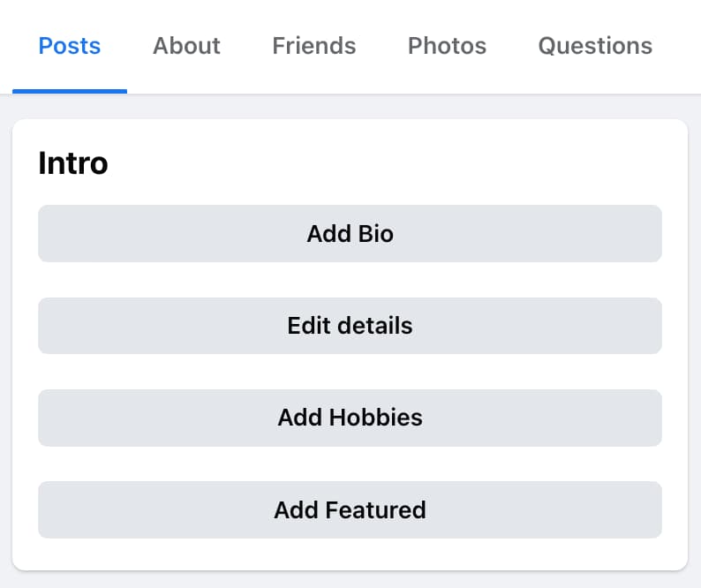Choose the Add Featured button
The image size is (701, 588).
pos(350,509)
